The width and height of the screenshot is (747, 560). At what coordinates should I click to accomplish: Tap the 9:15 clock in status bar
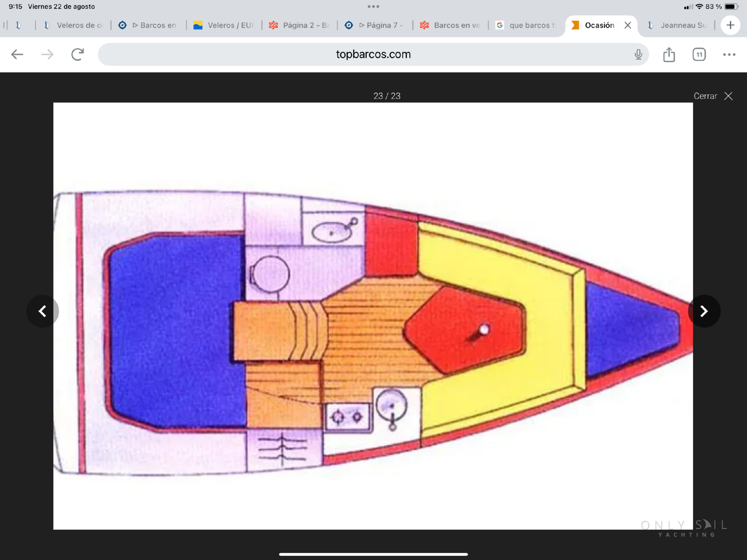tap(15, 7)
